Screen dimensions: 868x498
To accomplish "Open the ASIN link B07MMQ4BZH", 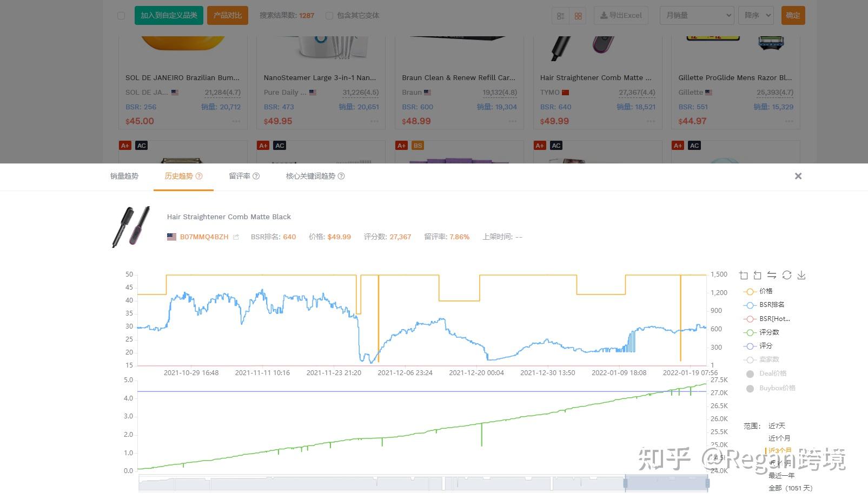I will [204, 237].
